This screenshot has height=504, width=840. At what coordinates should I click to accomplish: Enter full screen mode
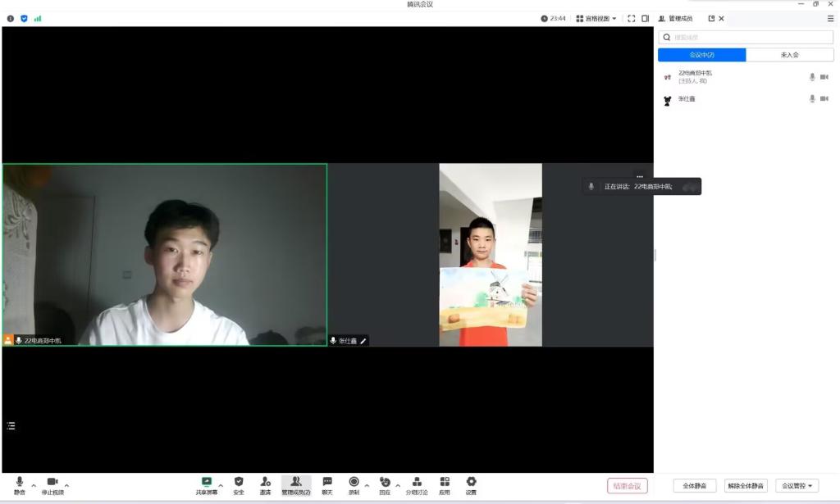(x=632, y=19)
